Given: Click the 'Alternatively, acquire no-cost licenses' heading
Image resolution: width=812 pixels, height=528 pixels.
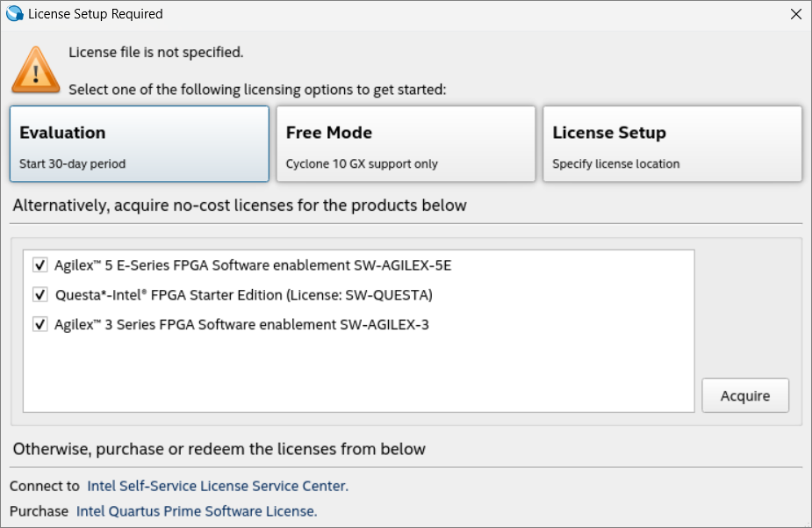Looking at the screenshot, I should [x=240, y=206].
